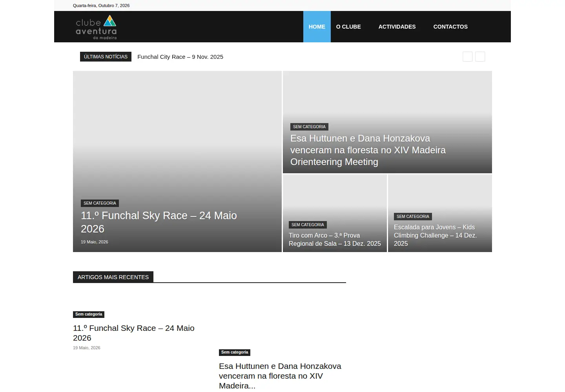Click the next news ticker arrow
This screenshot has width=565, height=392.
point(480,56)
